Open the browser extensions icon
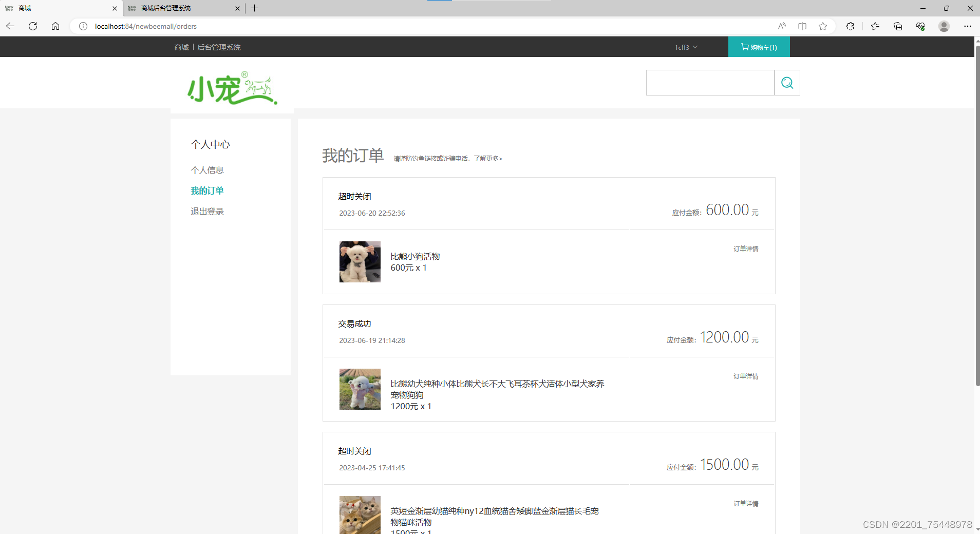This screenshot has width=980, height=534. point(851,26)
